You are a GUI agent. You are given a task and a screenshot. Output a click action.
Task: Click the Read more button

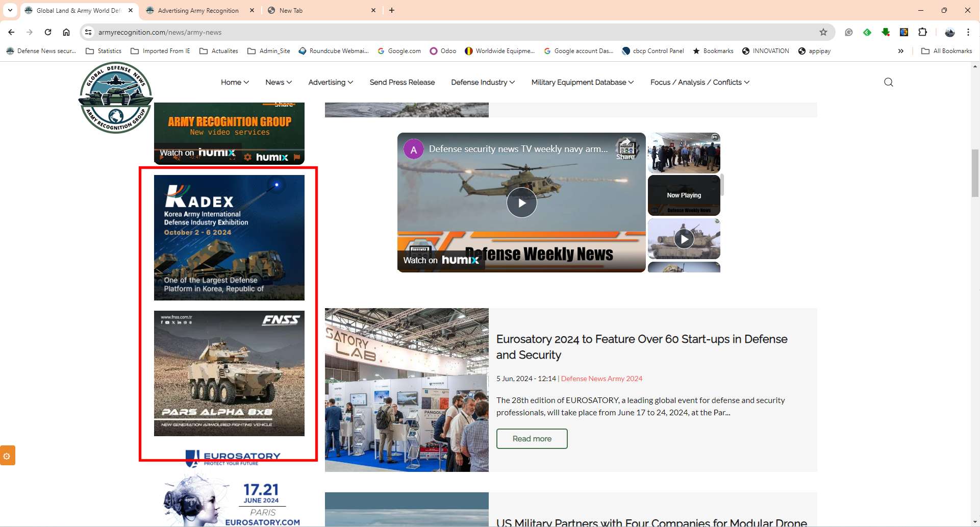point(532,439)
